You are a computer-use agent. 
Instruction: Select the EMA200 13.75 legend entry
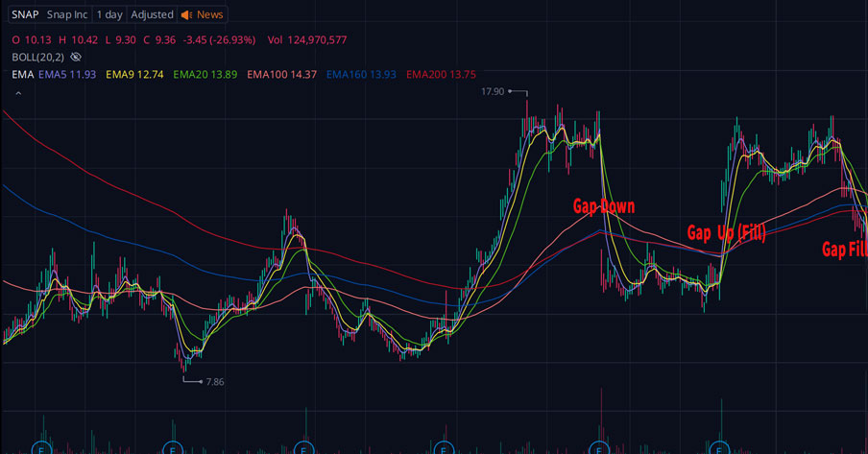click(x=441, y=75)
